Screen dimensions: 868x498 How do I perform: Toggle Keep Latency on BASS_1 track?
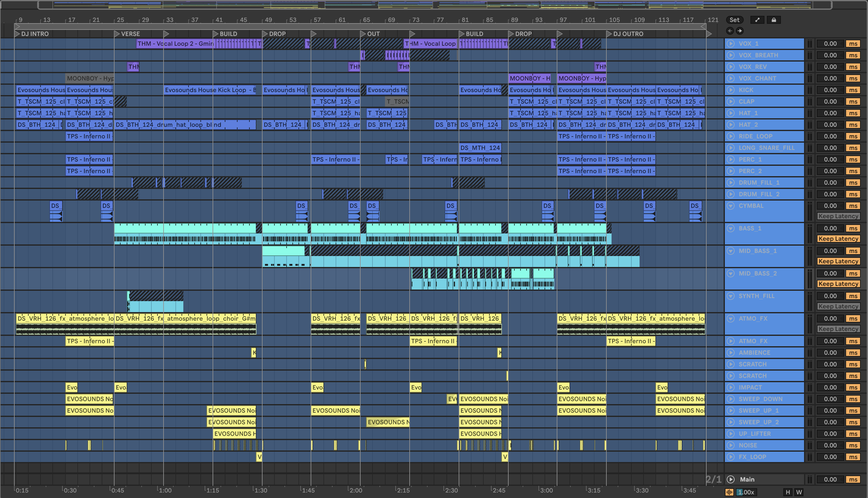click(838, 239)
